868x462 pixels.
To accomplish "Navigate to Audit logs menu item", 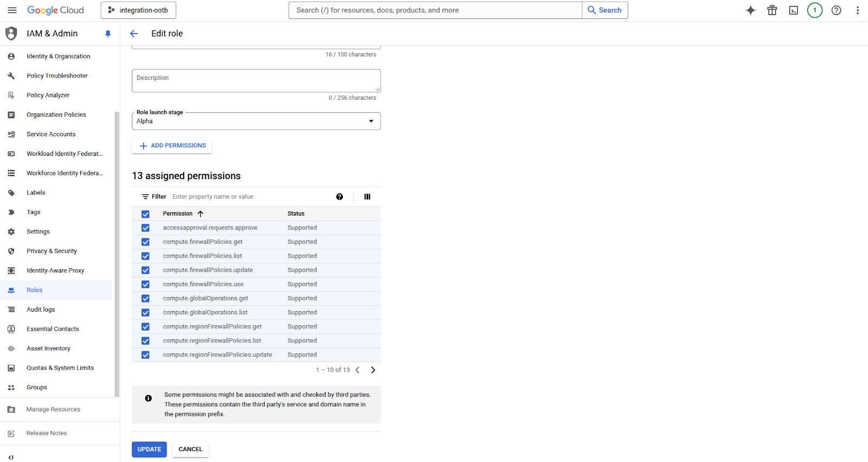I will pyautogui.click(x=41, y=309).
